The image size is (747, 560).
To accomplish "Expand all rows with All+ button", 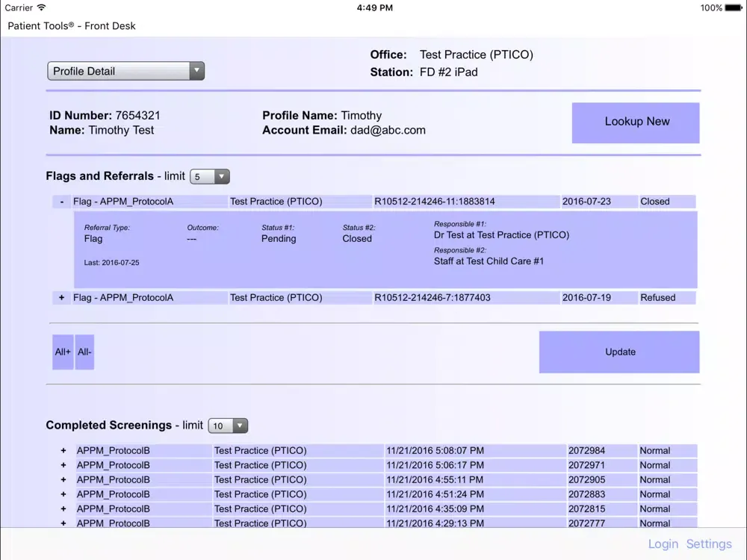I will click(63, 352).
